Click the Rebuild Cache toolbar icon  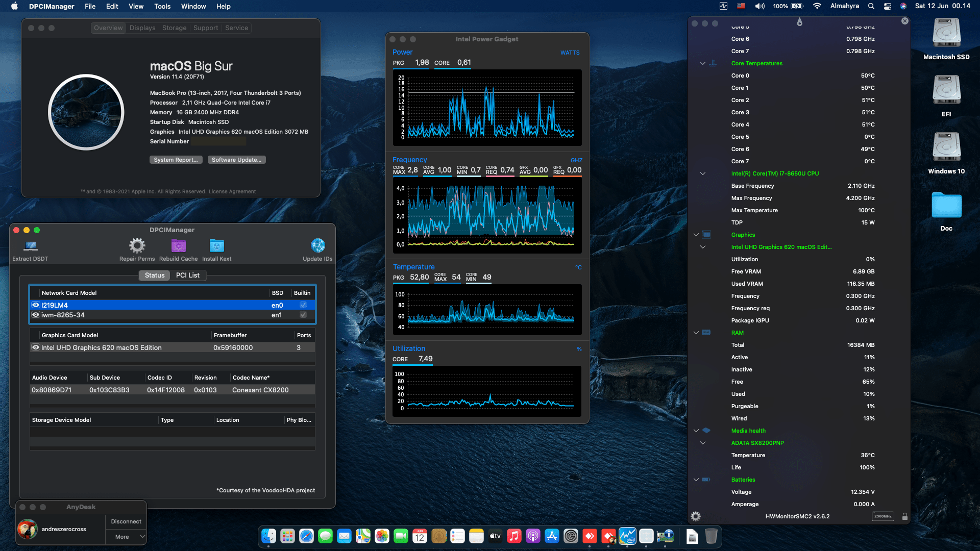tap(178, 246)
